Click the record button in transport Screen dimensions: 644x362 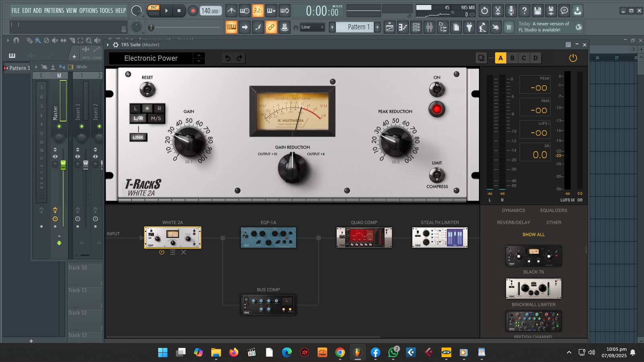tap(193, 11)
